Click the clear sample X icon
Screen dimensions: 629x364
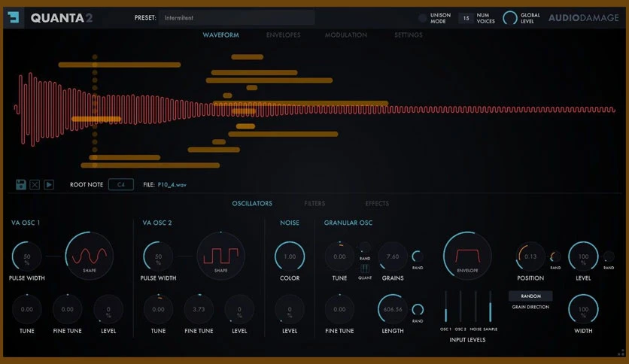(x=35, y=184)
